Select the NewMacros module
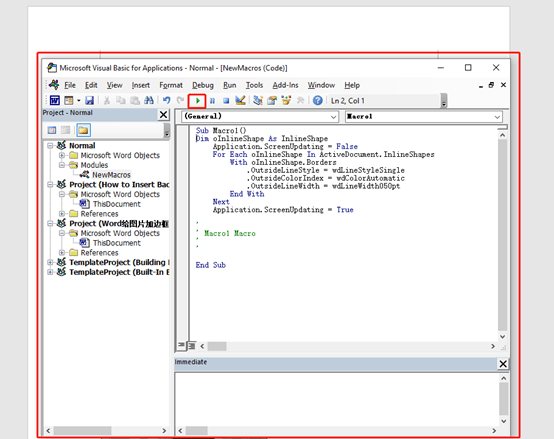Screen dimensions: 554x439 point(111,175)
